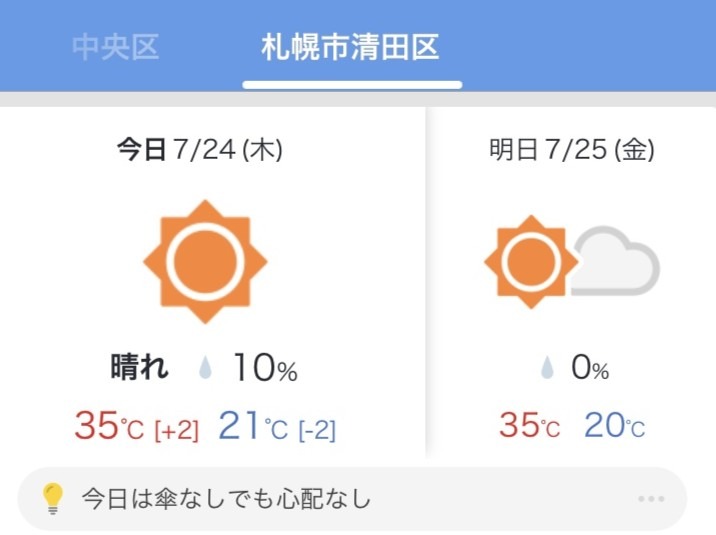This screenshot has height=535, width=716.
Task: Tap tomorrow's raindrop precipitation icon
Action: 547,369
